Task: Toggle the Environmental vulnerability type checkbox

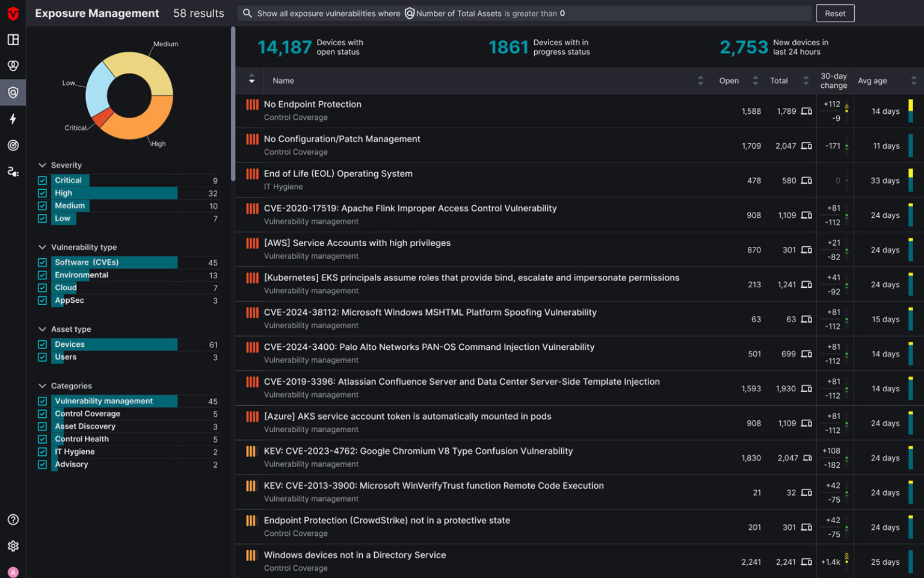Action: [x=43, y=275]
